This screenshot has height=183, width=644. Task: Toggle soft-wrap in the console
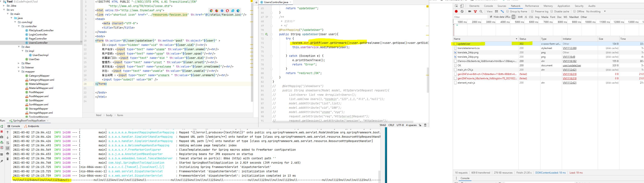tap(8, 143)
